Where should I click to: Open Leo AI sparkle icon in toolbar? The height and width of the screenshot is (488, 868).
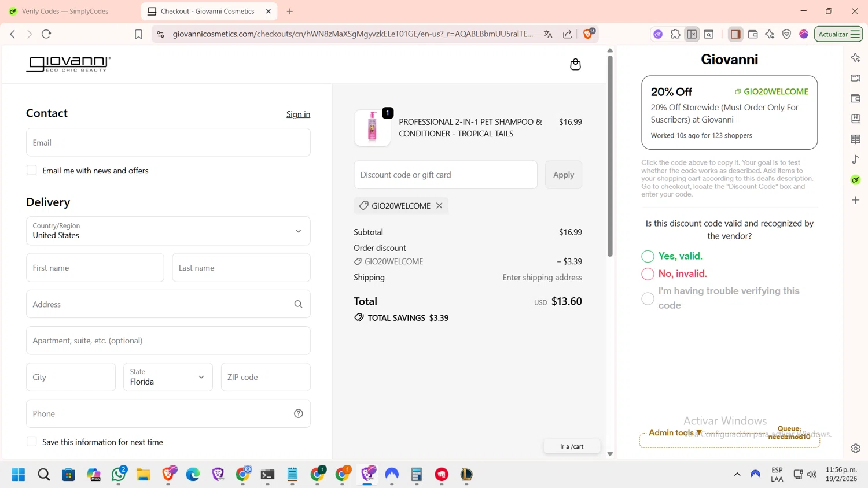[x=770, y=34]
